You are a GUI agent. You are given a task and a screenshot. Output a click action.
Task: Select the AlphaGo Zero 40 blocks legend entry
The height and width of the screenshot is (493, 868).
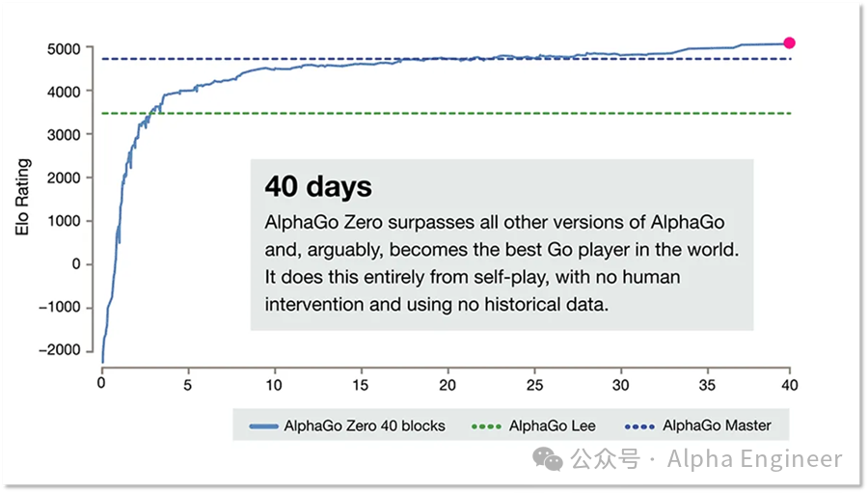tap(347, 425)
